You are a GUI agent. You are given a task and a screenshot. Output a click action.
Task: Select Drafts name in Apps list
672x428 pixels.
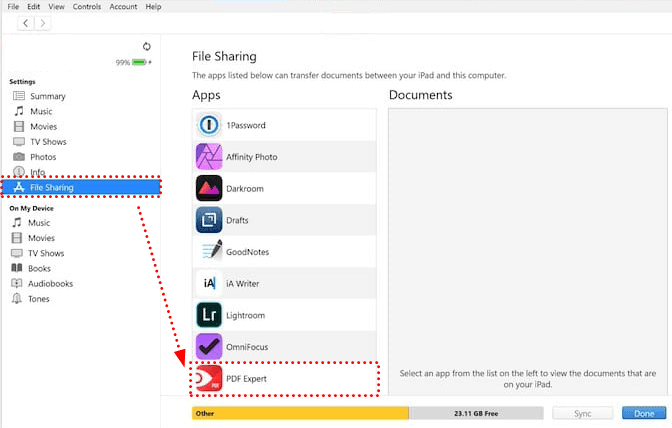click(237, 221)
